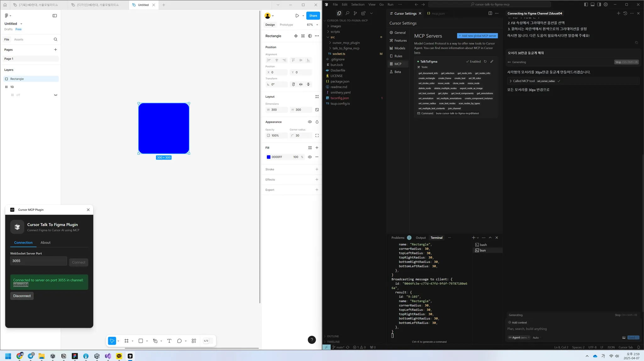This screenshot has width=644, height=361.
Task: Click the edit pencil for TalkToFigma server
Action: click(x=492, y=62)
